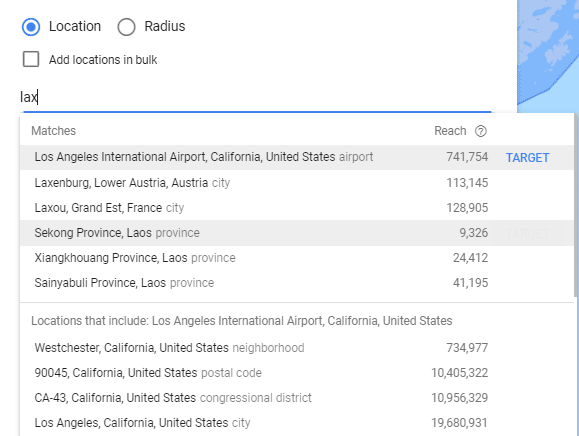
Task: Click faded TARGET on Sekong Province row
Action: pos(527,233)
